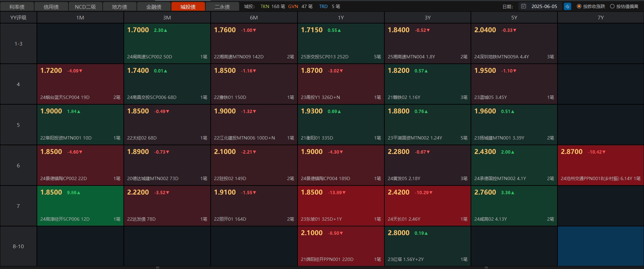Open 23温城05 3.45Y cell
Screen dimensions: 644x269
514,84
